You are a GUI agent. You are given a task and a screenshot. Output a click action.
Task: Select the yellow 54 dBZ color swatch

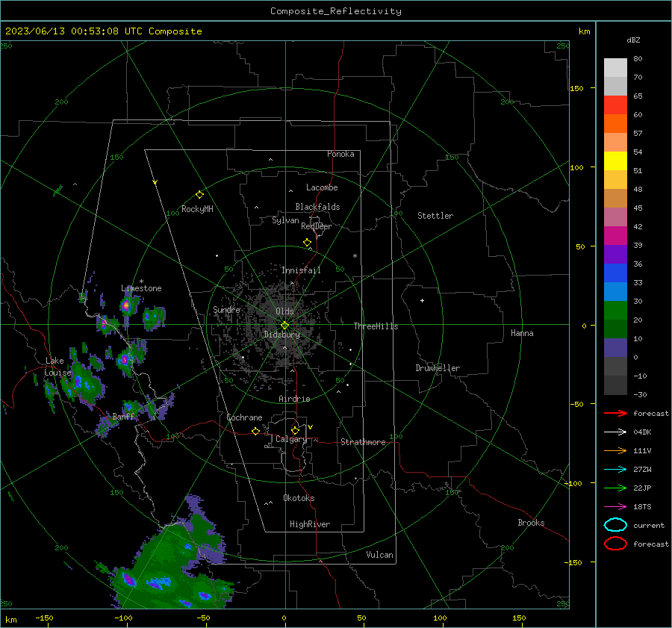tap(615, 161)
